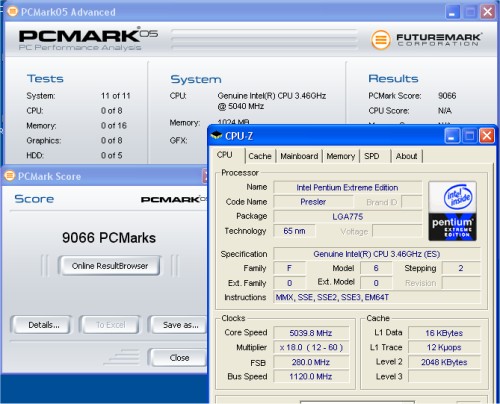Image resolution: width=500 pixels, height=404 pixels.
Task: Click the CPU-Z title bar icon
Action: 217,135
